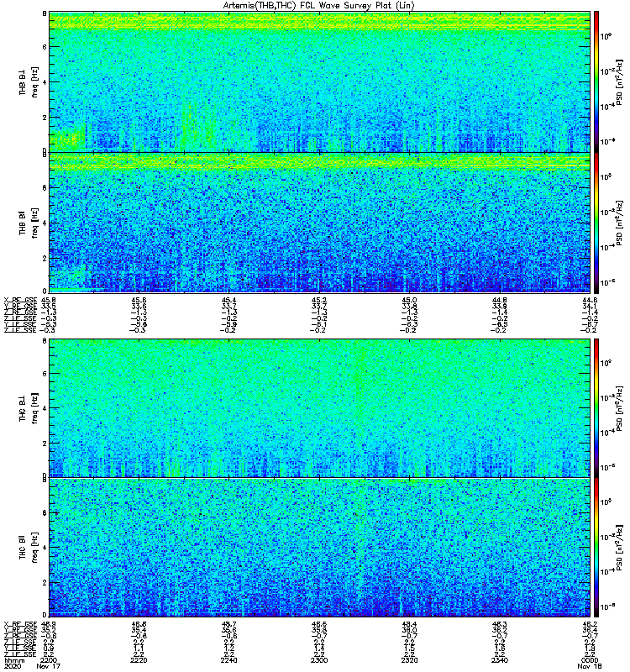630x672 pixels.
Task: Click the 2220 time tick label
Action: [x=139, y=660]
